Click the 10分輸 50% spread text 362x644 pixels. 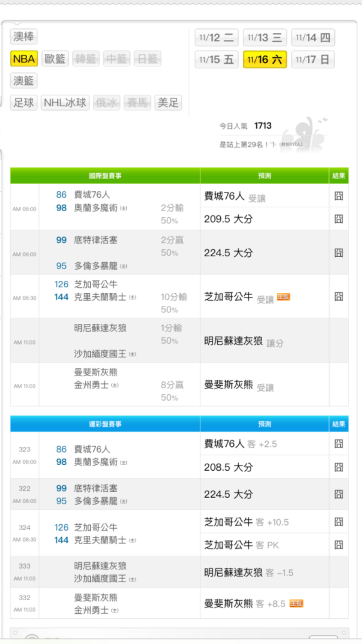click(x=173, y=303)
